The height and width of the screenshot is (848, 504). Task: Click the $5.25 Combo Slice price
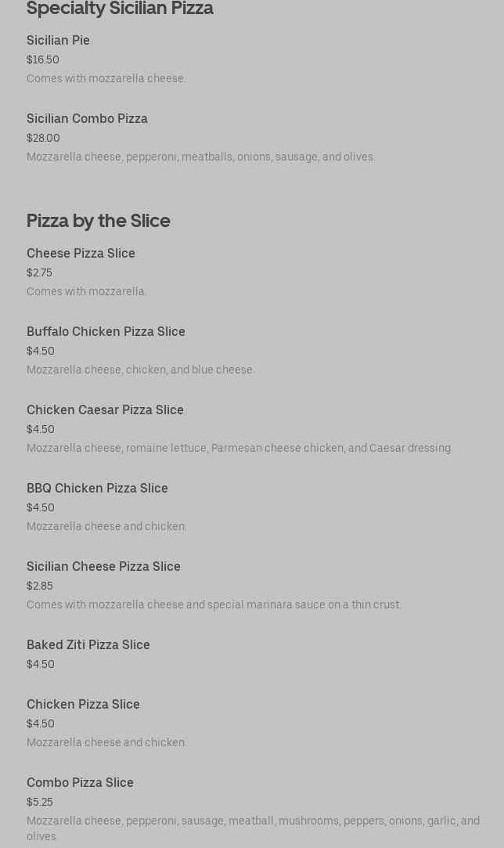40,803
